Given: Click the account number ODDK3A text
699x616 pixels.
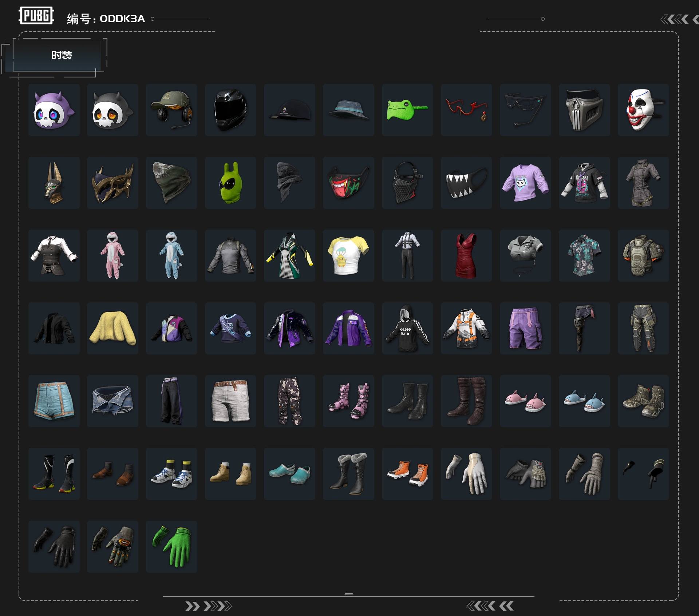Looking at the screenshot, I should [x=122, y=19].
